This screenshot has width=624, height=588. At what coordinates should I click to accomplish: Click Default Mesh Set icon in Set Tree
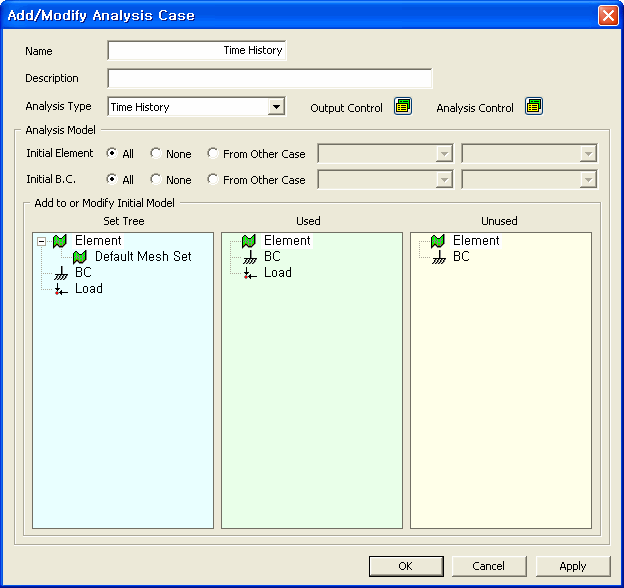click(80, 257)
